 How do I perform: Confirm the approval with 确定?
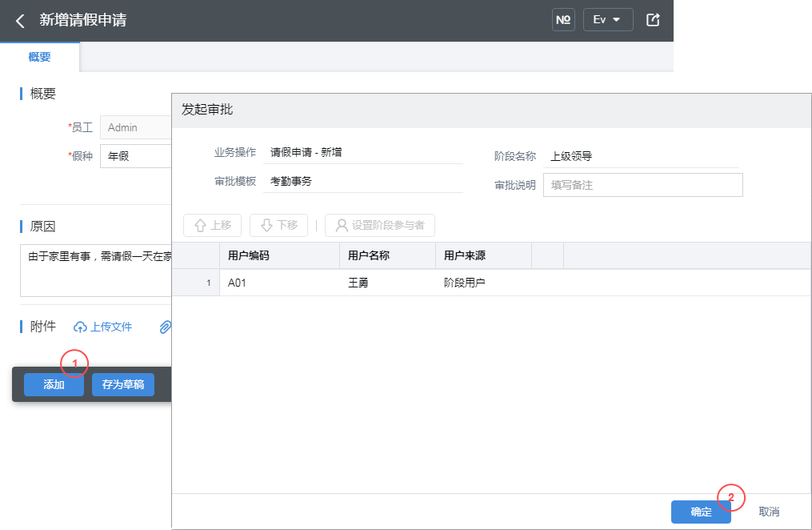tap(701, 512)
